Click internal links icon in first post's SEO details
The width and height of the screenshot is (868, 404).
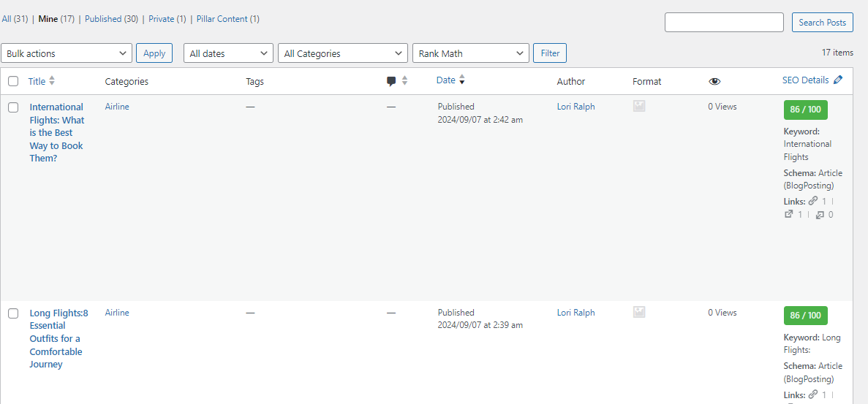click(812, 201)
